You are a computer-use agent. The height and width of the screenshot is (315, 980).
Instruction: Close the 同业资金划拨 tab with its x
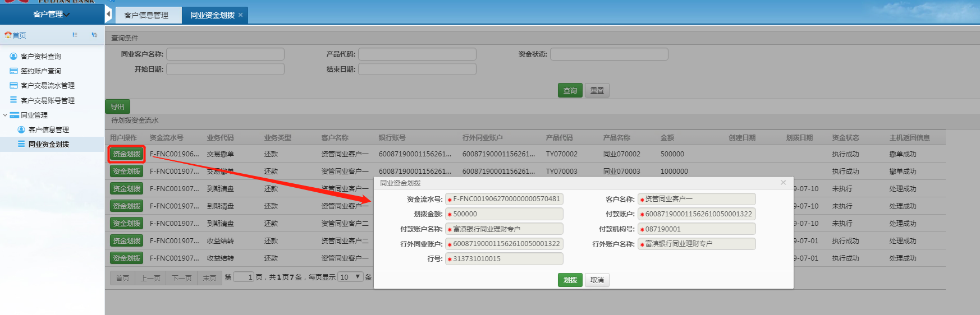[x=241, y=15]
